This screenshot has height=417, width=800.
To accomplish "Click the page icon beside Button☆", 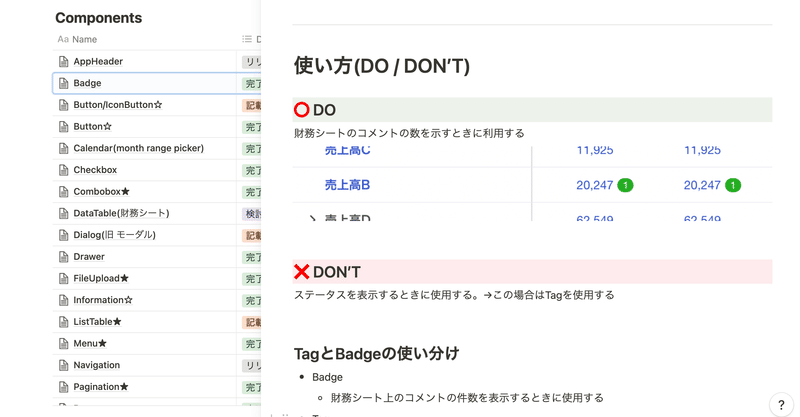I will coord(63,127).
